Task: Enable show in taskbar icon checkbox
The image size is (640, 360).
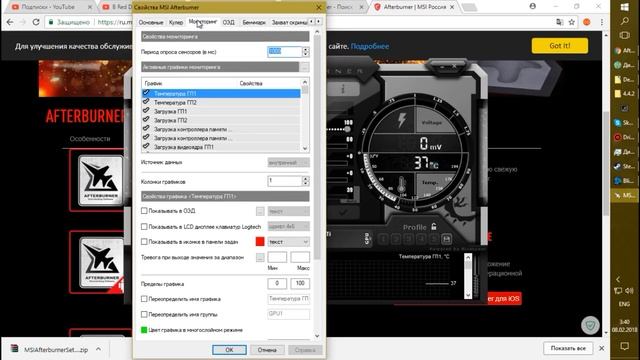Action: [x=144, y=242]
